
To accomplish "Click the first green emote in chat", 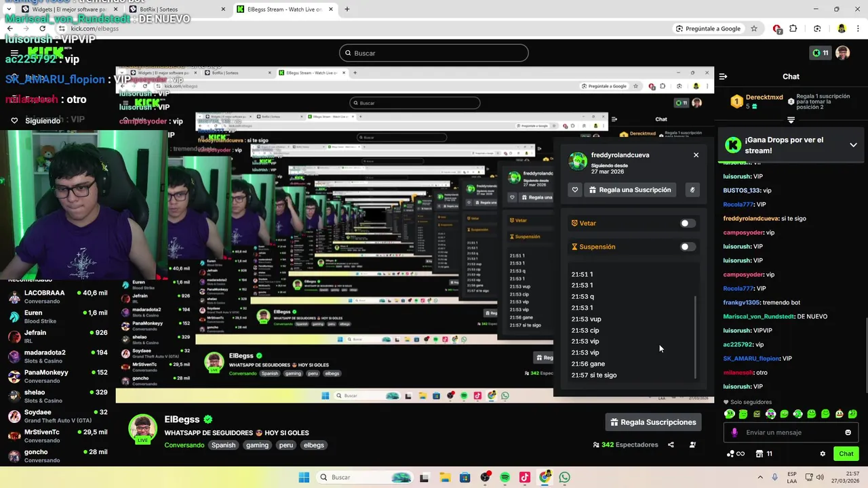I will [730, 413].
